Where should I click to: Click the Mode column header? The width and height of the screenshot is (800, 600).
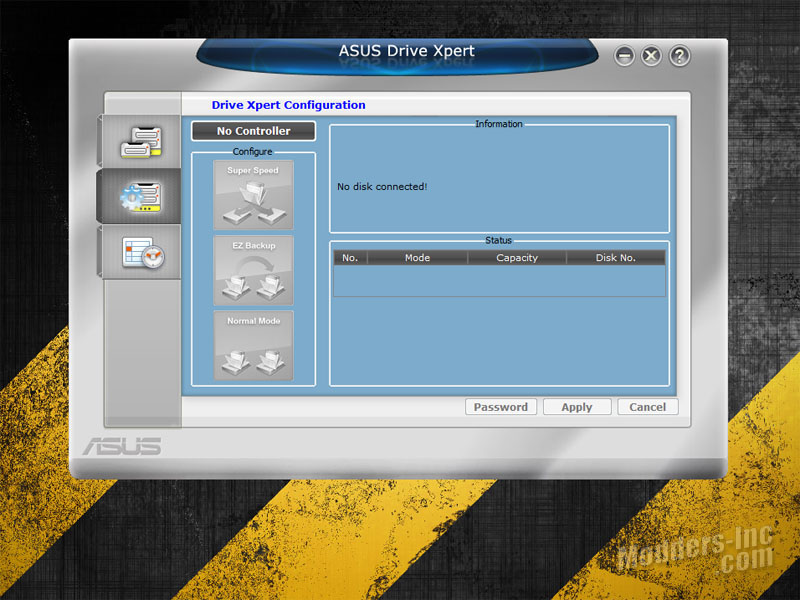coord(417,258)
